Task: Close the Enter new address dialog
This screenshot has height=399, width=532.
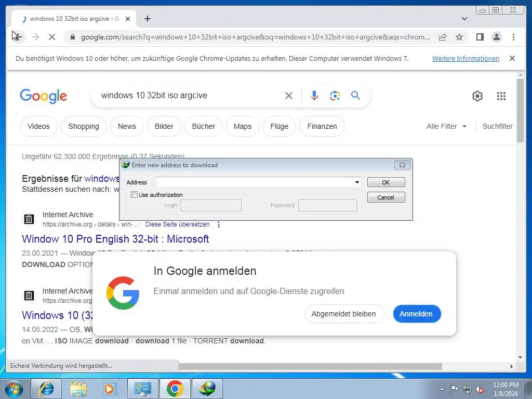Action: pyautogui.click(x=402, y=165)
